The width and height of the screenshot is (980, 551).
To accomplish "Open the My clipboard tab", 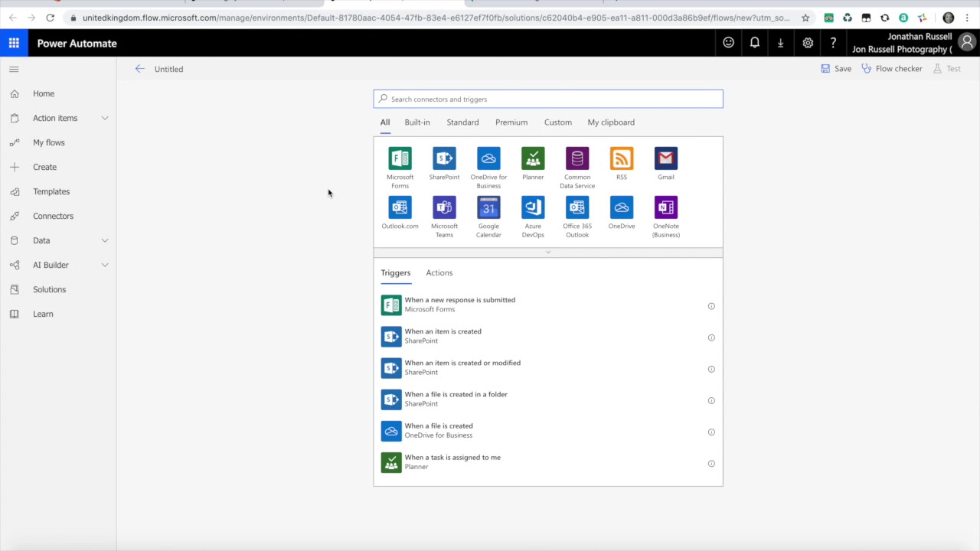I will pyautogui.click(x=611, y=122).
